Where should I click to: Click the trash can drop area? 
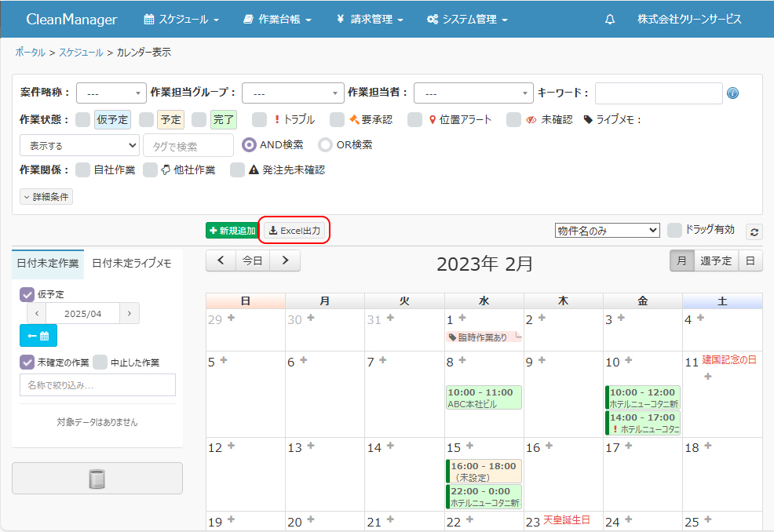tap(97, 479)
